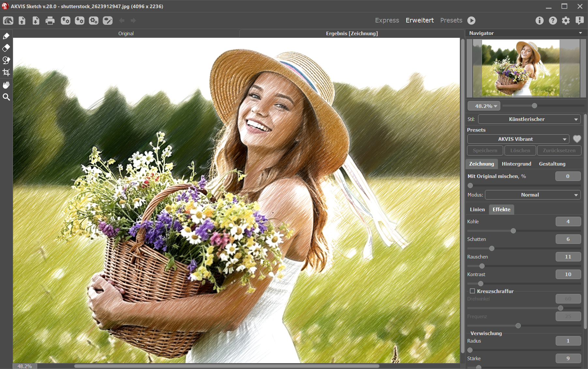Add preset to favorites with heart icon
Image resolution: width=588 pixels, height=369 pixels.
pos(577,139)
